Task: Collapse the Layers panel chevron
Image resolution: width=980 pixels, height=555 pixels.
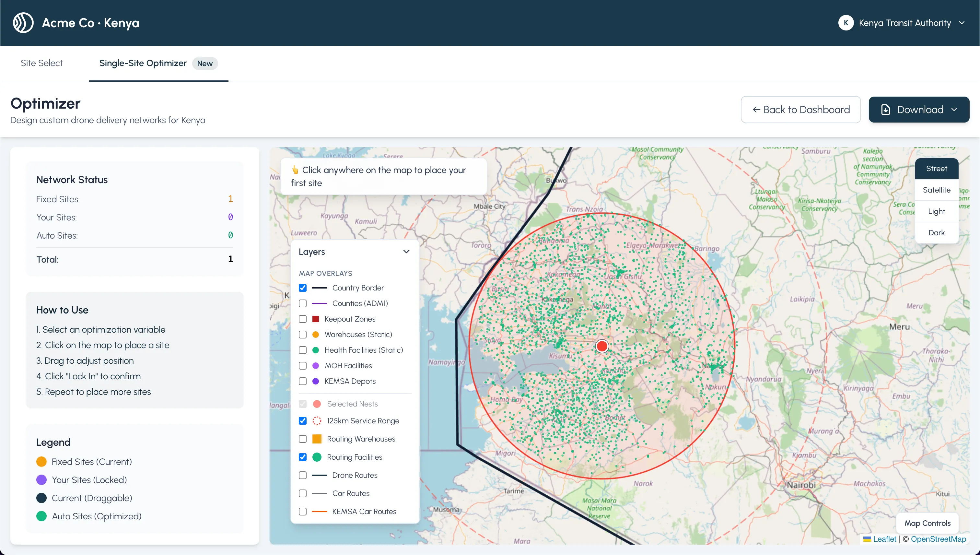Action: click(x=406, y=252)
